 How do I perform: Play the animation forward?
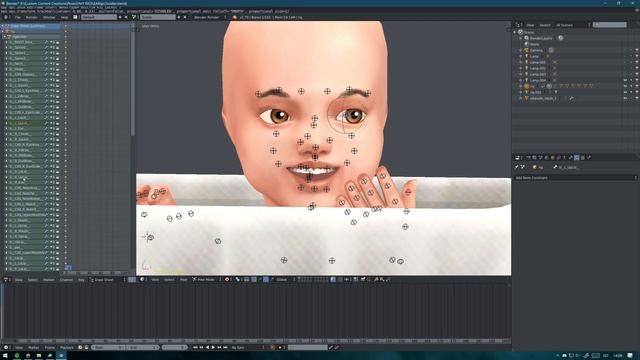213,348
